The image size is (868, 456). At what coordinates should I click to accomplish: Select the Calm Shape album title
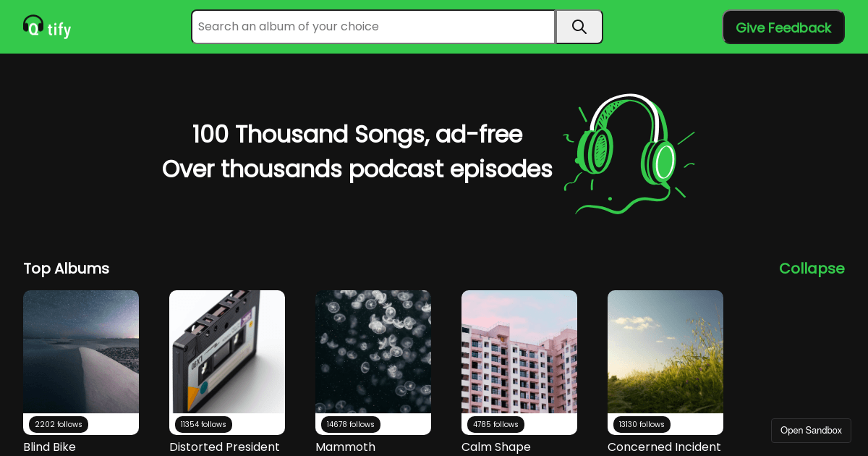pos(496,447)
